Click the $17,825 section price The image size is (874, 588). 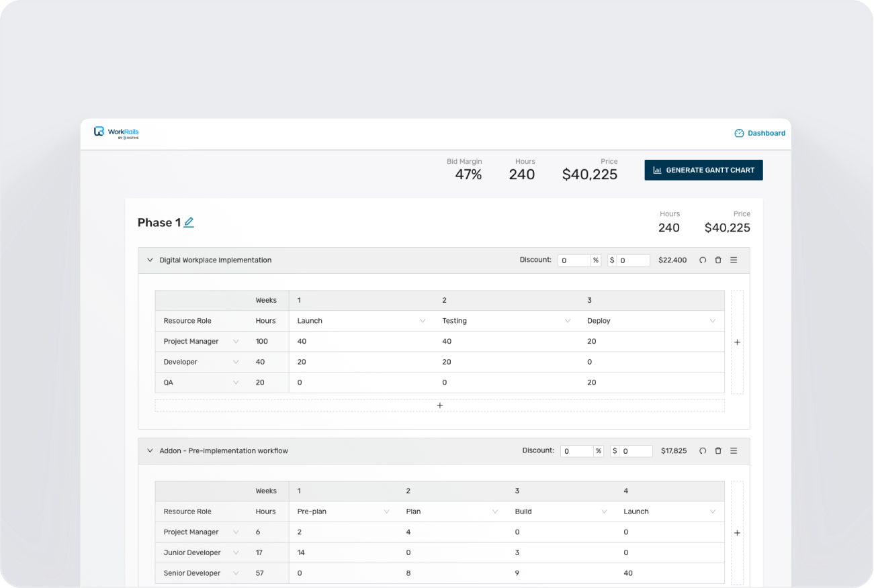click(x=674, y=451)
